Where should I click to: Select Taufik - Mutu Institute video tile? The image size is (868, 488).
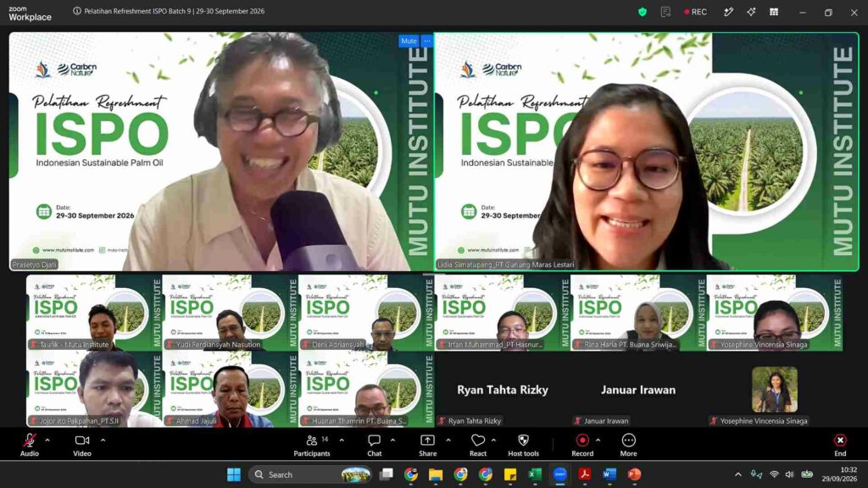click(93, 313)
